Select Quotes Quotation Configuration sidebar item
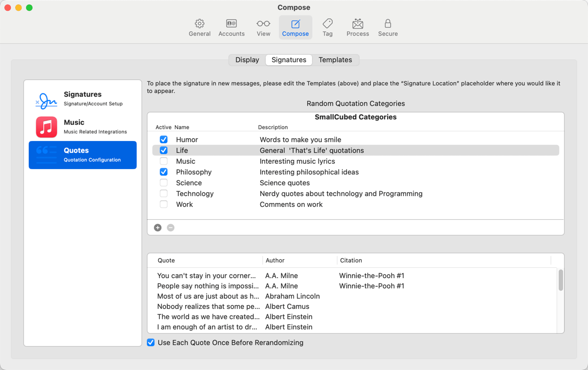588x370 pixels. point(83,155)
